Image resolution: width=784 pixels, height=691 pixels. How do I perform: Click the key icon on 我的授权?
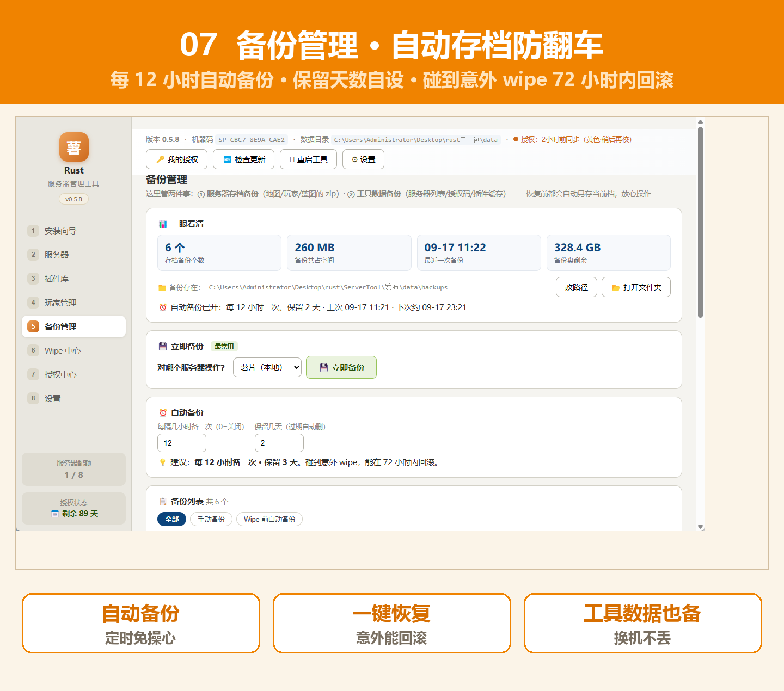tap(160, 159)
